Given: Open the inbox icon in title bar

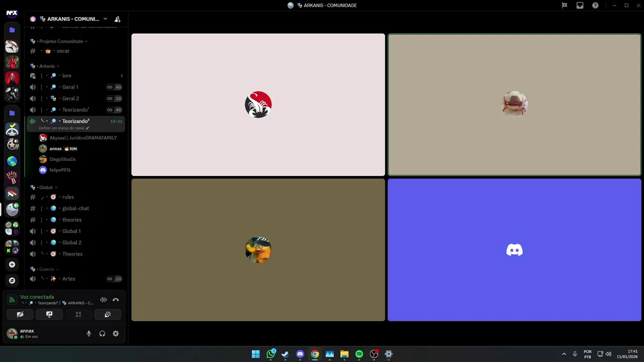Looking at the screenshot, I should [x=580, y=6].
